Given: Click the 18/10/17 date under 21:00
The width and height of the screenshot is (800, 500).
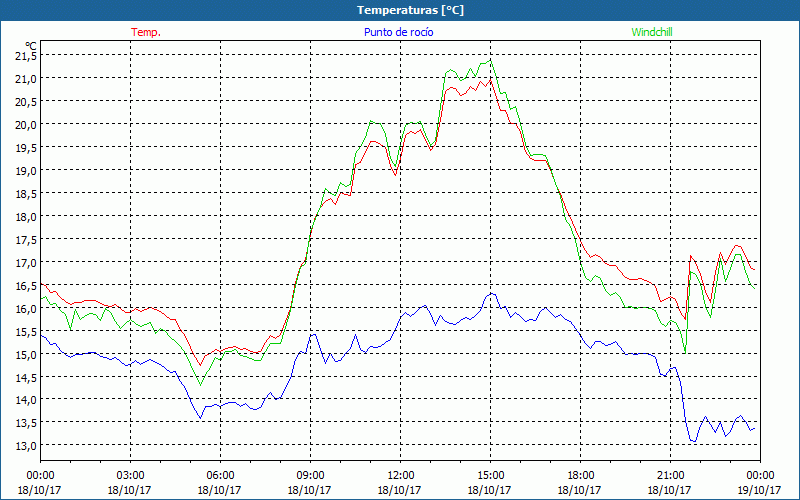Looking at the screenshot, I should coord(669,490).
